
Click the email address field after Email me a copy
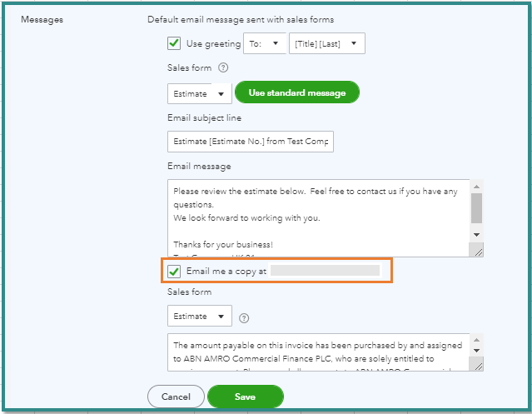coord(325,272)
